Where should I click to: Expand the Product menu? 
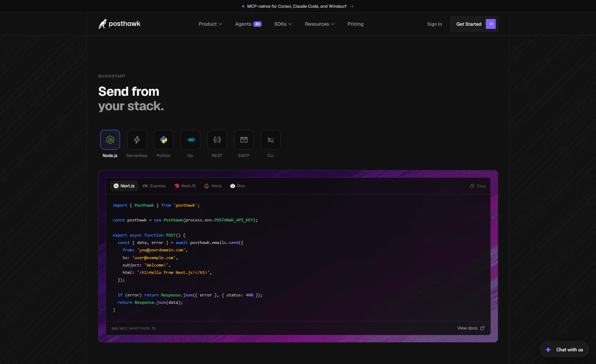(x=210, y=24)
